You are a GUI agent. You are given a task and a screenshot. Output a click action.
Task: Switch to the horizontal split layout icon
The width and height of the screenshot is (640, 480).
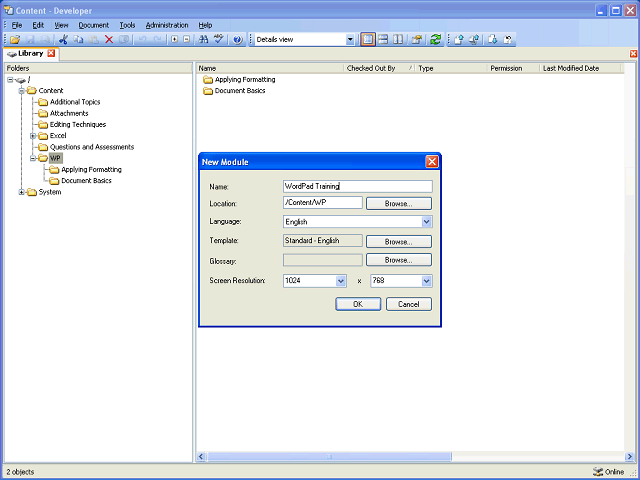pos(383,40)
